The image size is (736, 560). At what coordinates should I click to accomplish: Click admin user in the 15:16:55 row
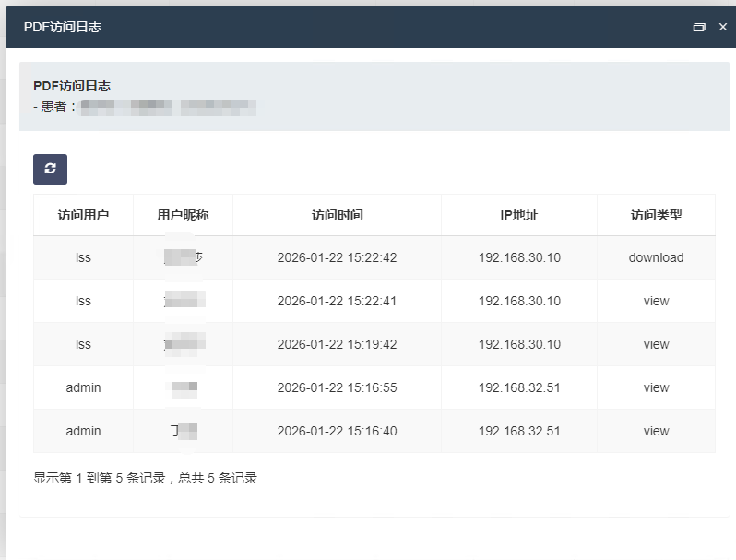[x=83, y=387]
